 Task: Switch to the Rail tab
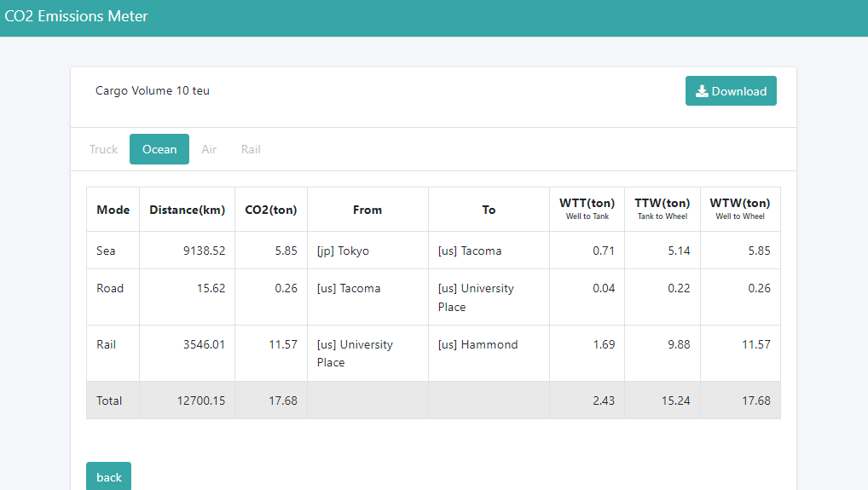click(251, 149)
